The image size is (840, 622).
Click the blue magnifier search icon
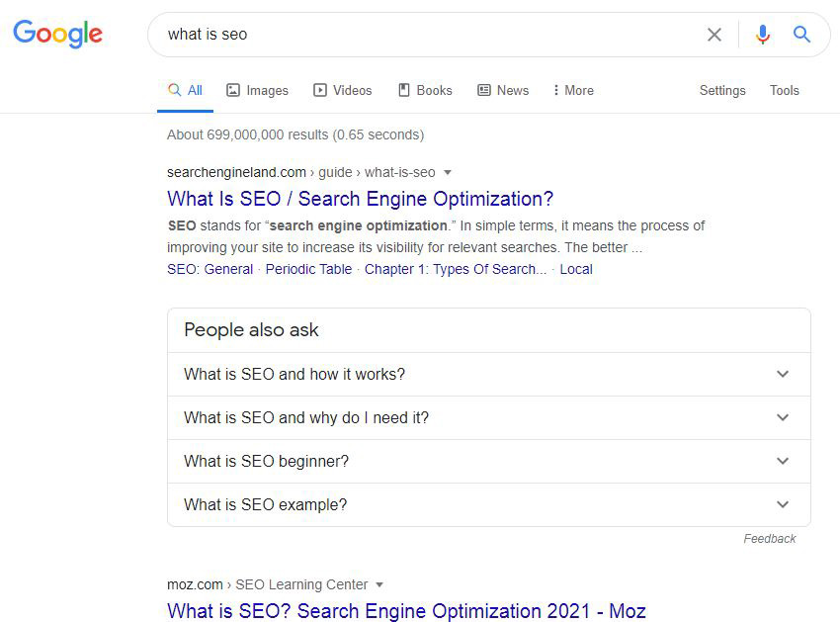tap(801, 35)
